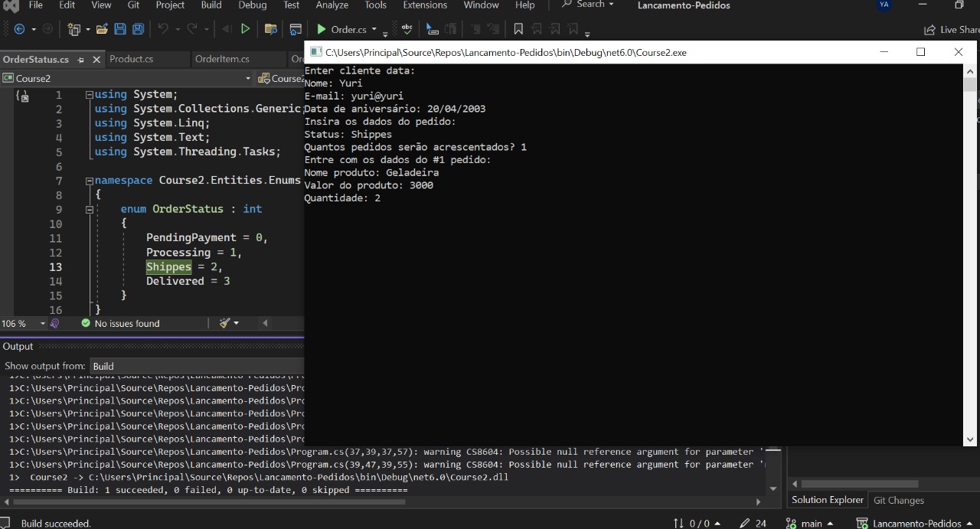Click the 'Shippes = 2' enum line
This screenshot has height=529, width=980.
184,266
